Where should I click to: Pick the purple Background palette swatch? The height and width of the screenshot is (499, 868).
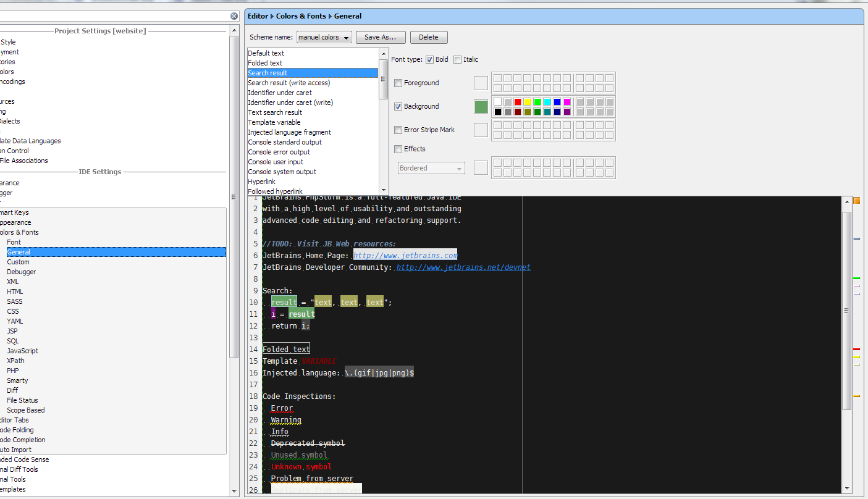[x=567, y=112]
